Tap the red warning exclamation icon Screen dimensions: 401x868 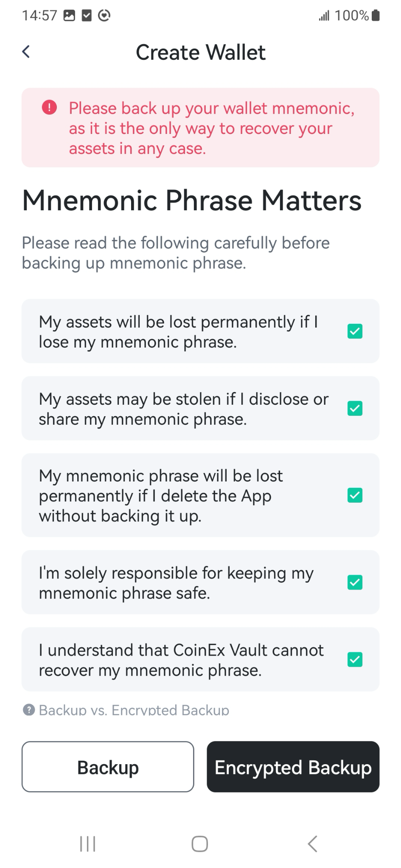49,107
